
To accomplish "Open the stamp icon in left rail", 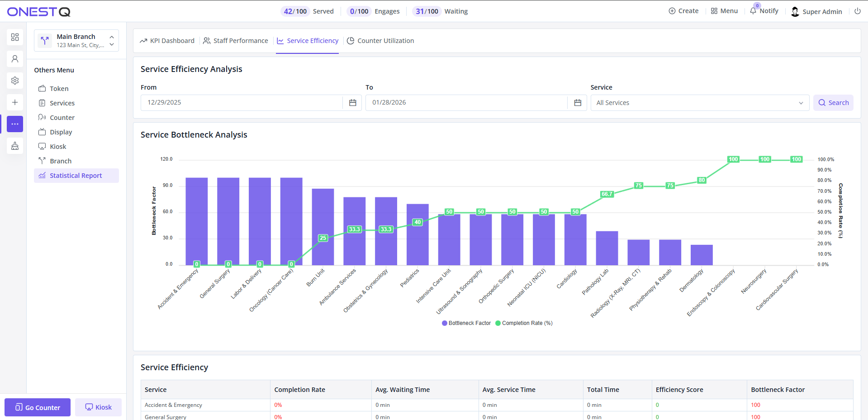I will [x=15, y=146].
